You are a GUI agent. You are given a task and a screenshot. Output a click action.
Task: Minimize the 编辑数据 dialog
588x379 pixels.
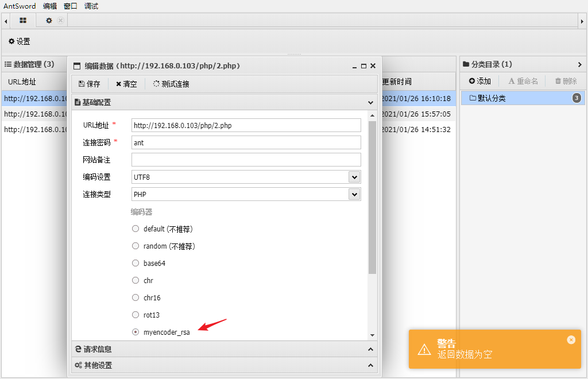tap(354, 67)
